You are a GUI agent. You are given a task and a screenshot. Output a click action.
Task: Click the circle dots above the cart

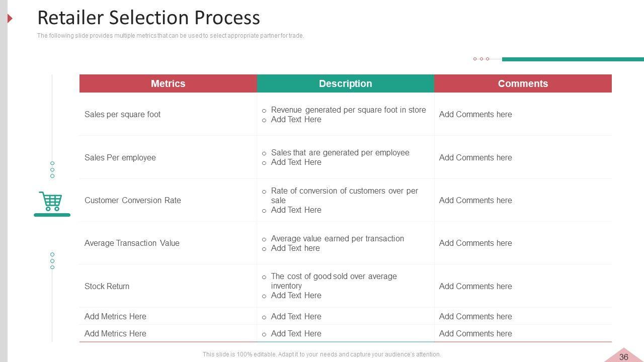(52, 169)
